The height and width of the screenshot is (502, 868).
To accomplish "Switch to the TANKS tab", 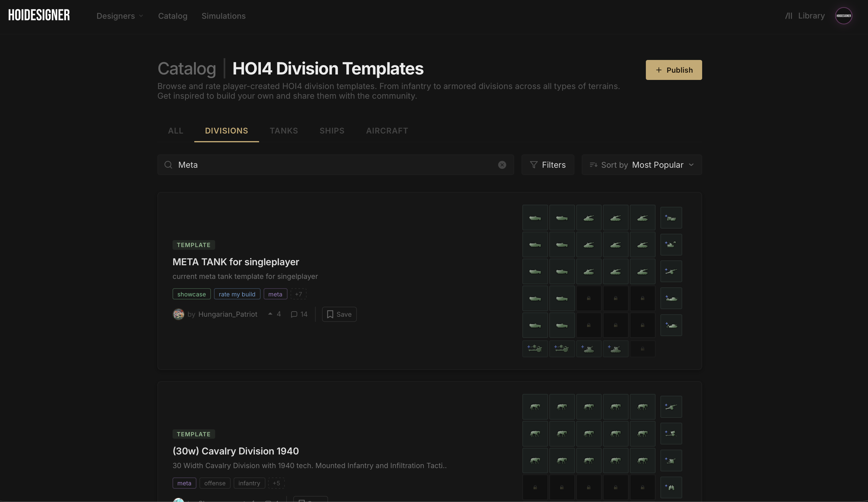I will click(x=284, y=130).
